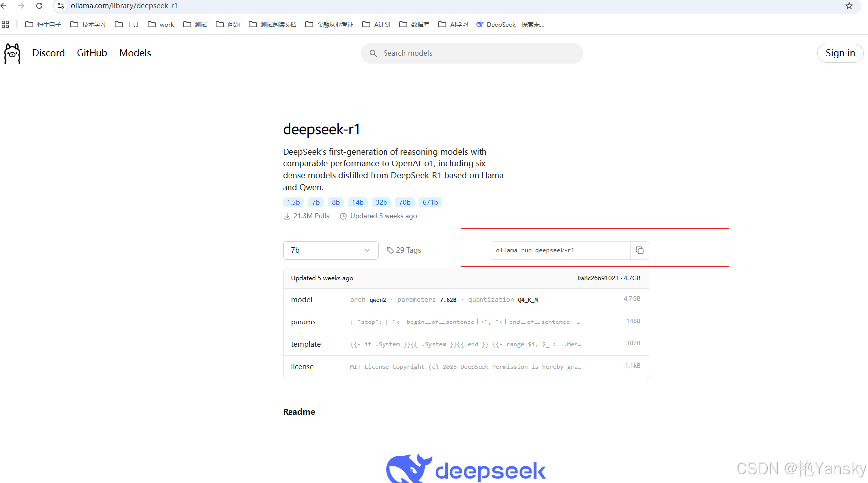
Task: Select the 1.5b size tag
Action: click(x=293, y=202)
